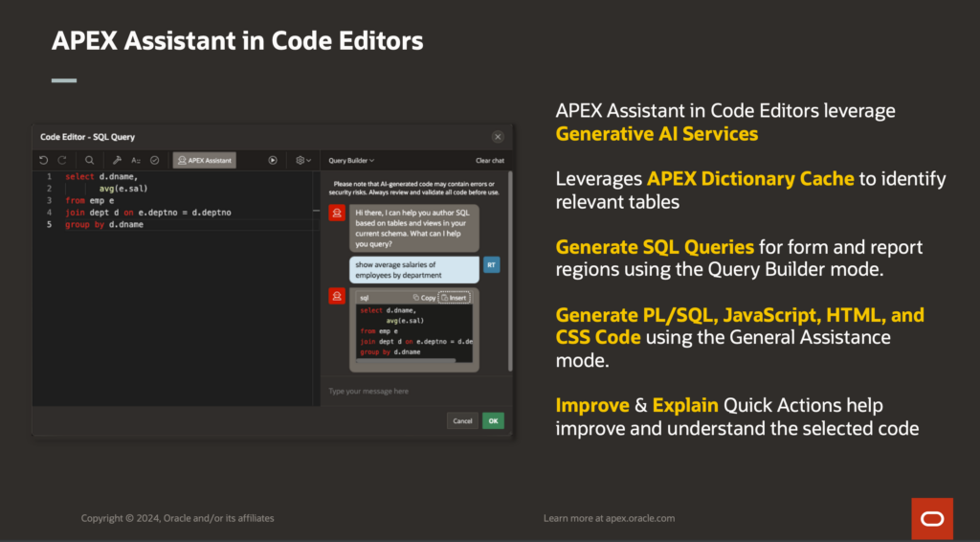
Task: Toggle the APEX Assistant panel button
Action: (x=204, y=160)
